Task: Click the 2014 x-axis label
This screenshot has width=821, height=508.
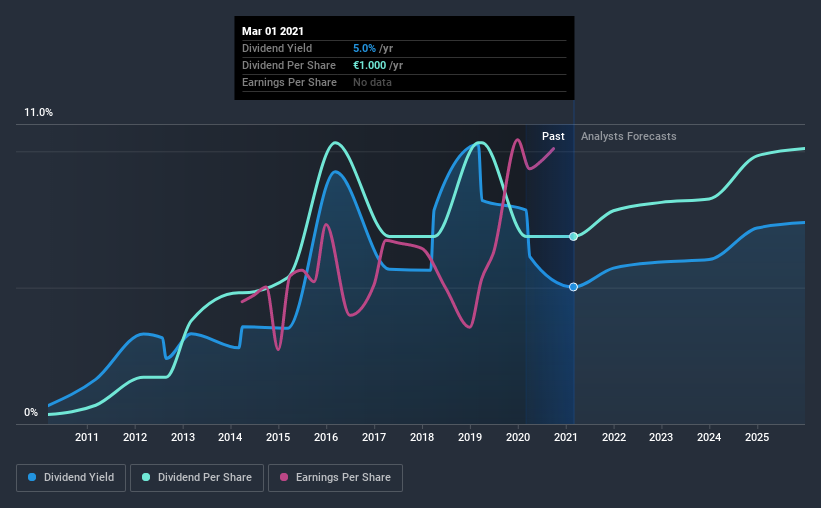Action: pyautogui.click(x=230, y=437)
